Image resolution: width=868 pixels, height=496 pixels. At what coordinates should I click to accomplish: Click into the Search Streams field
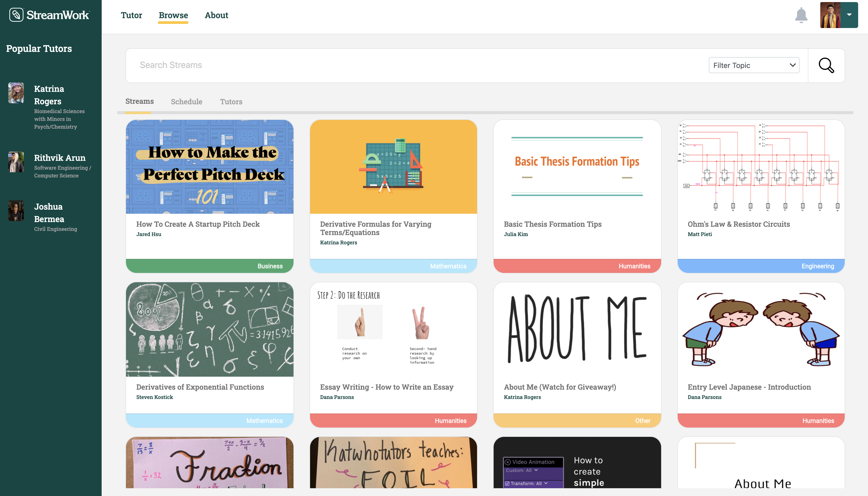click(x=409, y=65)
